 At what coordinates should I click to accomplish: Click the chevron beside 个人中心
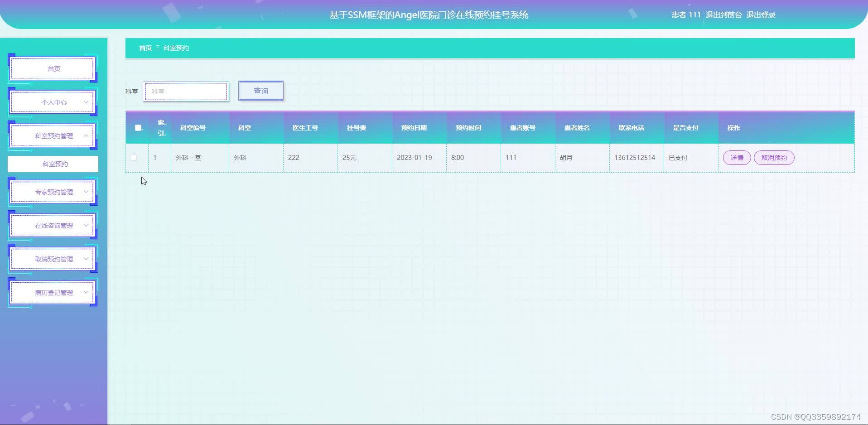click(x=86, y=102)
